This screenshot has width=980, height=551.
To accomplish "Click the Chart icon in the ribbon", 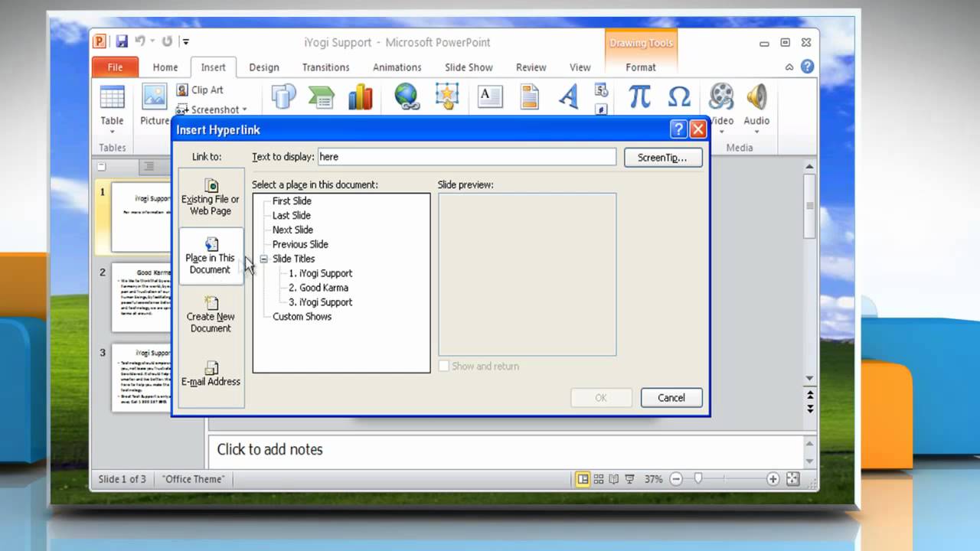I will point(360,97).
